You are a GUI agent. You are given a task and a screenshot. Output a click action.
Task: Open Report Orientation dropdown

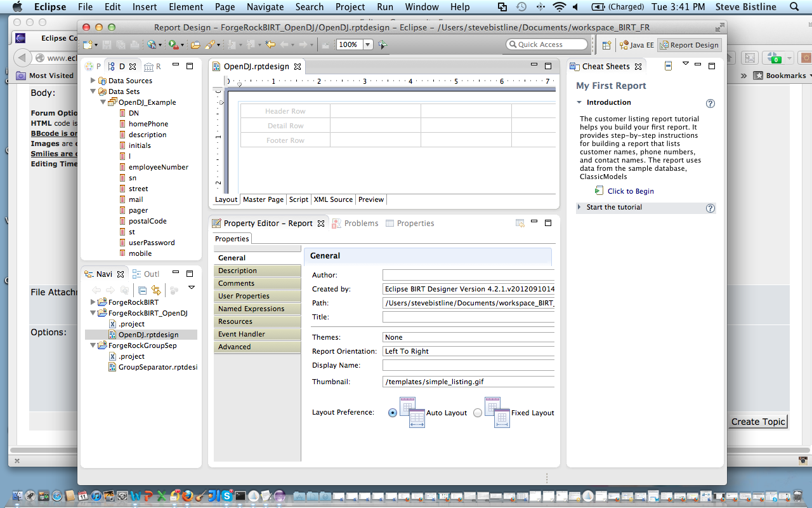(468, 351)
